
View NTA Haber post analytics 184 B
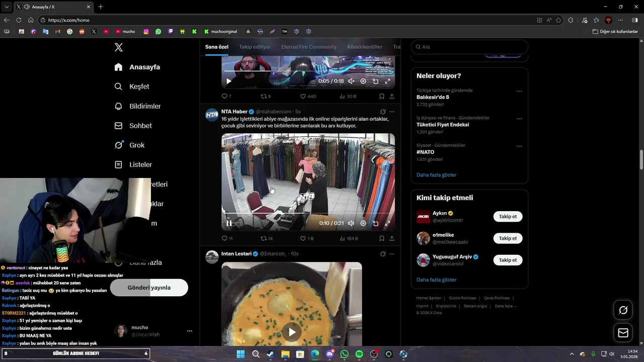point(349,238)
